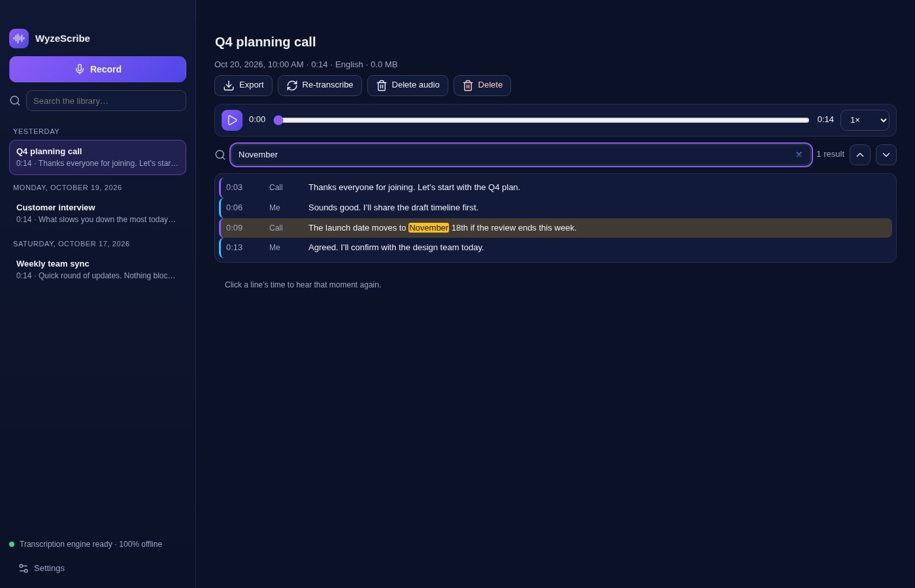Click the recording metadata line with Oct 20, 2026

(x=306, y=65)
